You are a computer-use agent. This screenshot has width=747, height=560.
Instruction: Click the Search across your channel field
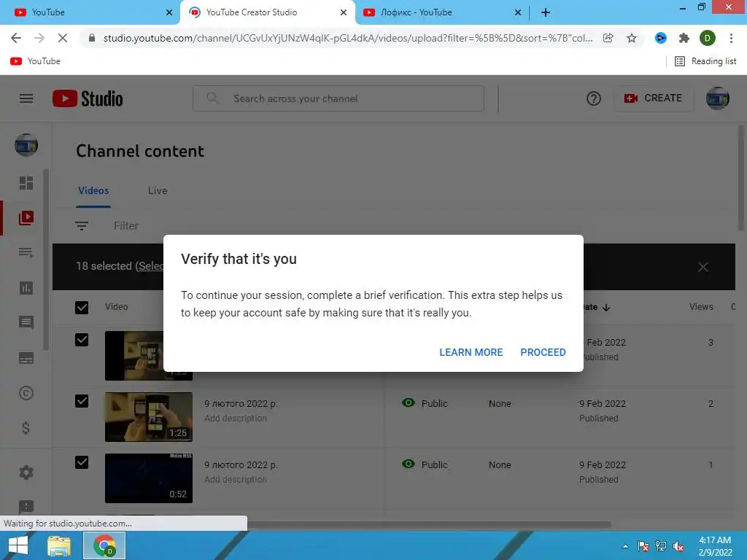pyautogui.click(x=338, y=98)
